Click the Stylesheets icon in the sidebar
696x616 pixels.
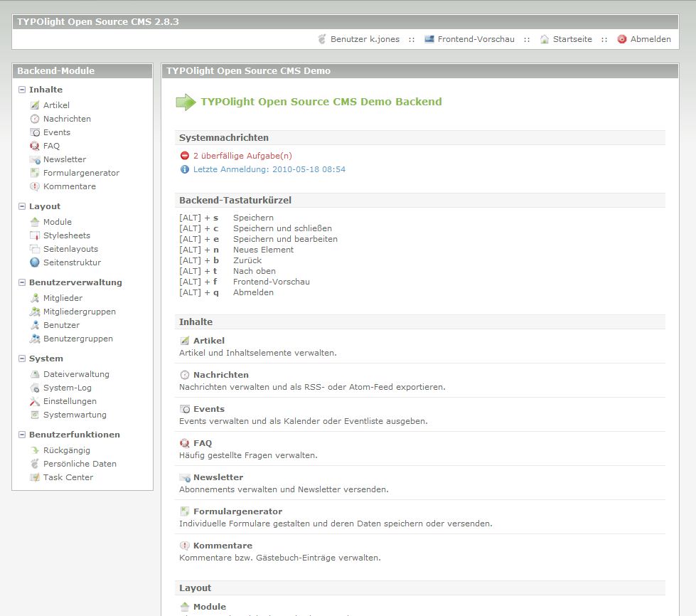pos(35,235)
